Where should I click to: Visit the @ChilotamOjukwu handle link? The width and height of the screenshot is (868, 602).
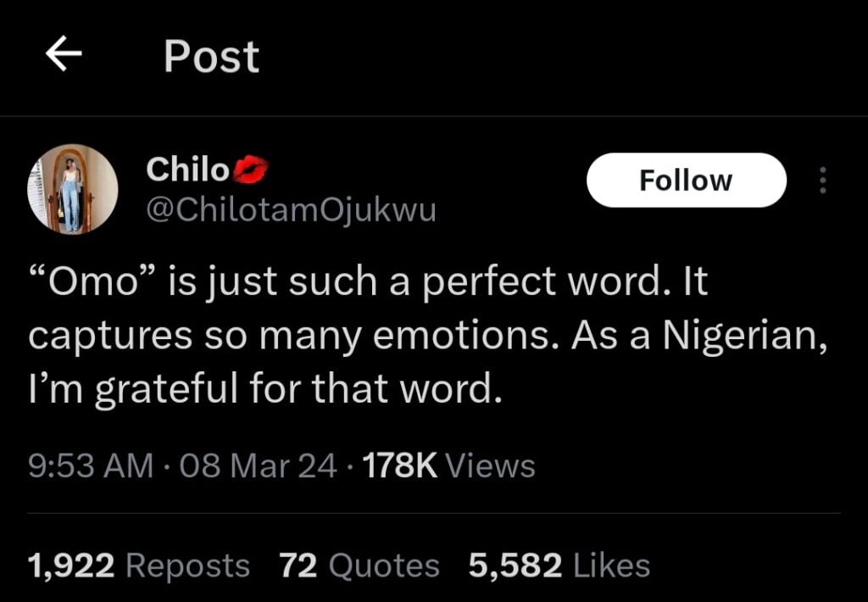[x=292, y=210]
